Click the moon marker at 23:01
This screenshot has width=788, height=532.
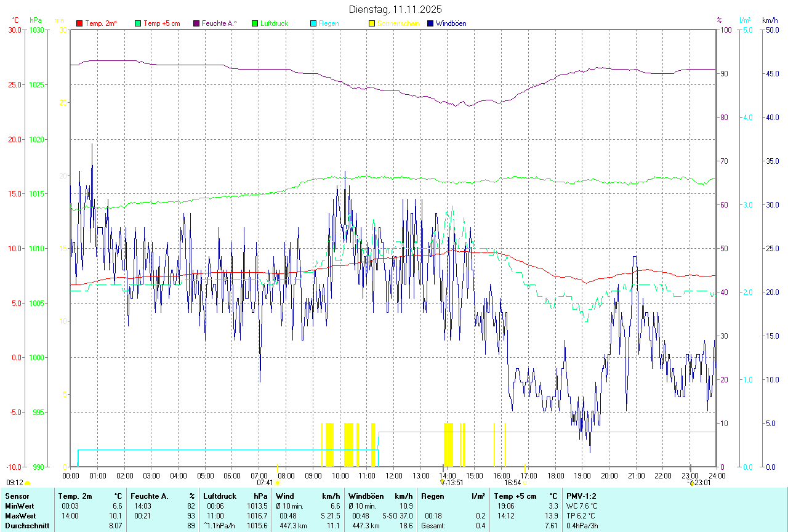pyautogui.click(x=692, y=483)
